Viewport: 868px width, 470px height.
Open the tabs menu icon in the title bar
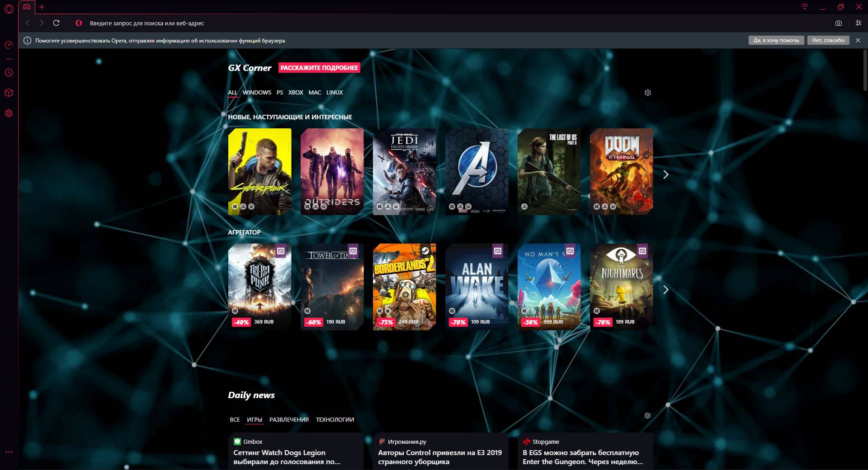tap(805, 7)
